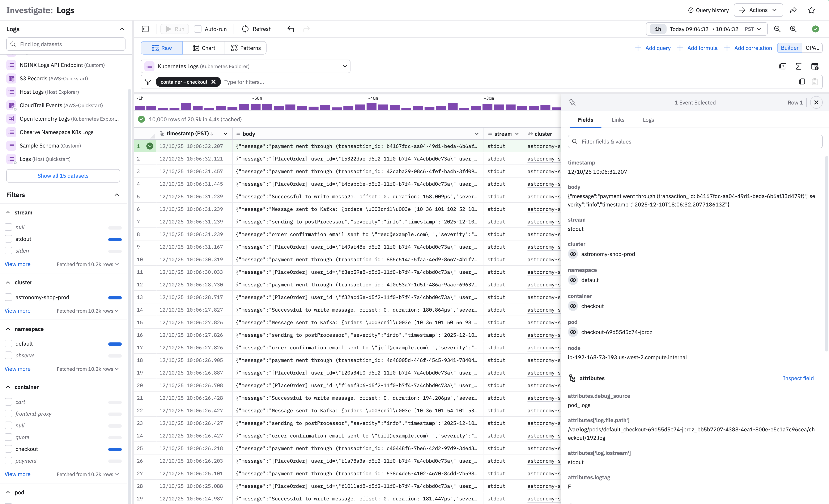This screenshot has height=504, width=829.
Task: Switch to the Patterns view tab
Action: point(246,48)
